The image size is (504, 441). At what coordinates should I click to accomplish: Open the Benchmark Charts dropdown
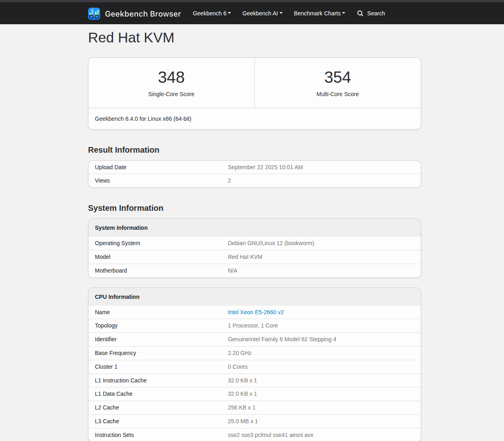point(319,13)
